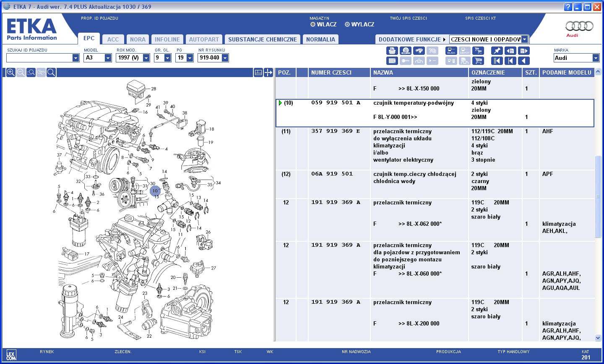Open the GR. GL. 9 dropdown
This screenshot has height=364, width=604.
(x=167, y=58)
